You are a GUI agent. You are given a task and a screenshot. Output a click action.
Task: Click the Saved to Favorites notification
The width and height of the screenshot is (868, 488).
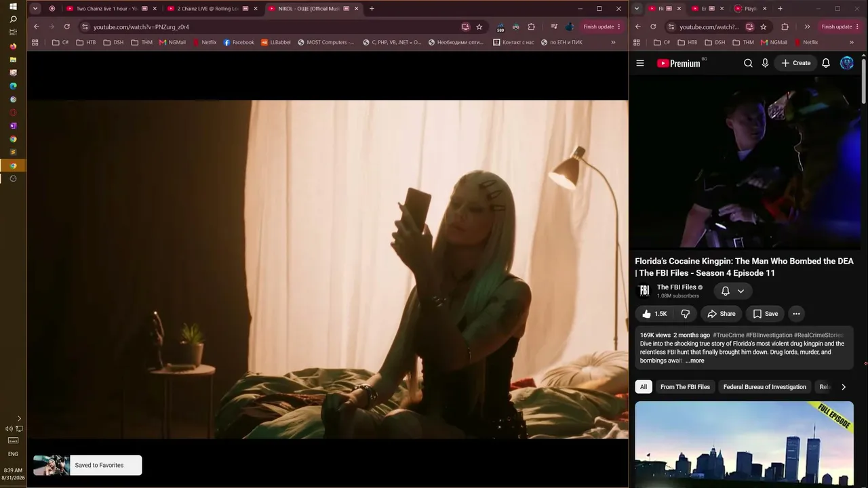[87, 465]
